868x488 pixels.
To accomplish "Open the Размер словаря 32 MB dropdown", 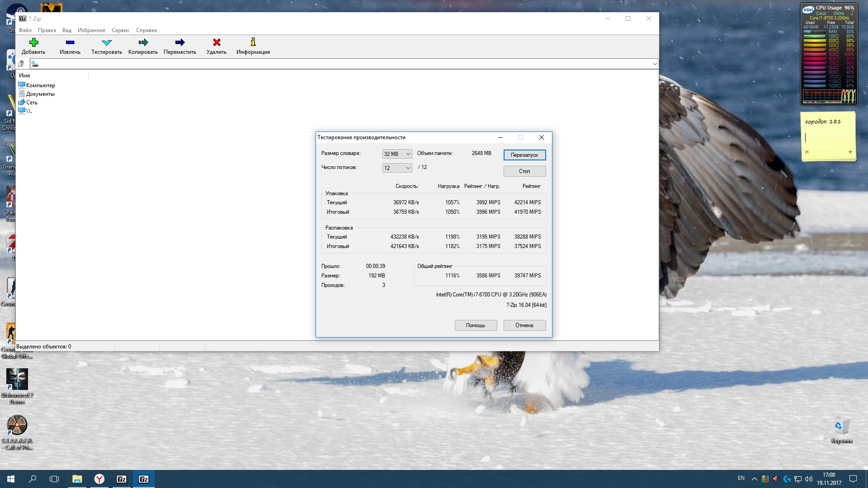I will coord(397,154).
